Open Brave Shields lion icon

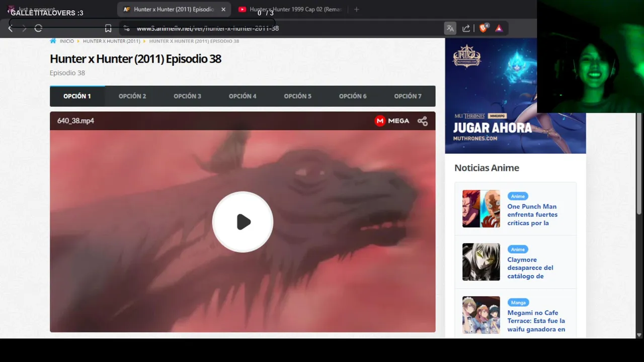point(484,28)
